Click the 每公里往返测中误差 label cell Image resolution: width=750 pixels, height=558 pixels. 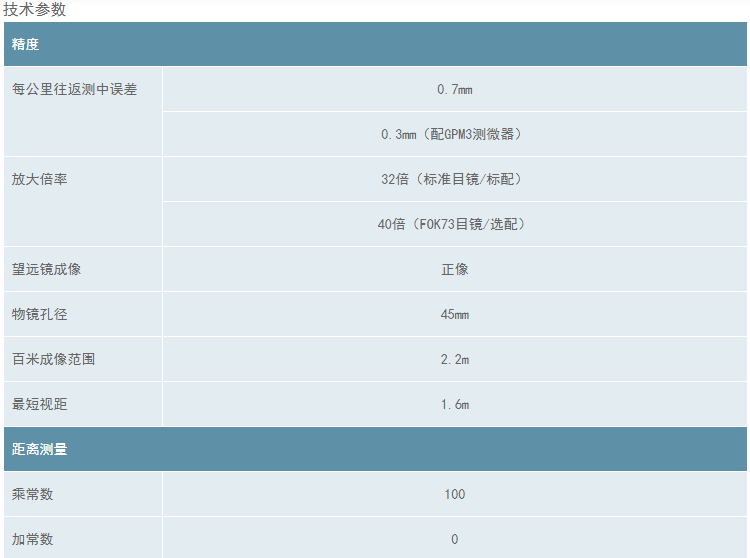(x=74, y=90)
